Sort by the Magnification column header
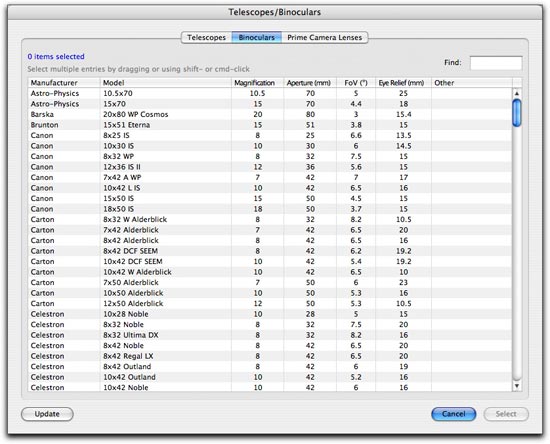This screenshot has height=444, width=550. tap(257, 83)
